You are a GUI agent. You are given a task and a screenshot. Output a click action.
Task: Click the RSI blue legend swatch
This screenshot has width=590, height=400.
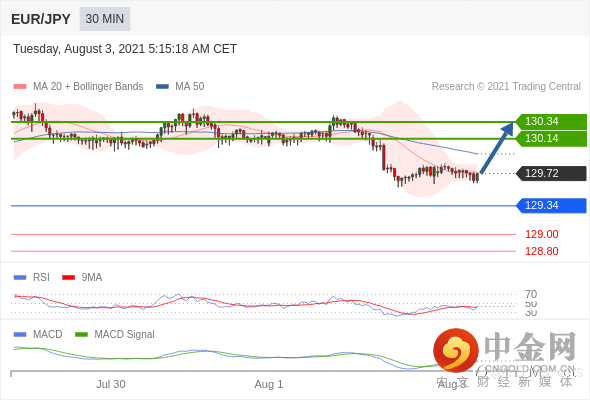(x=20, y=278)
